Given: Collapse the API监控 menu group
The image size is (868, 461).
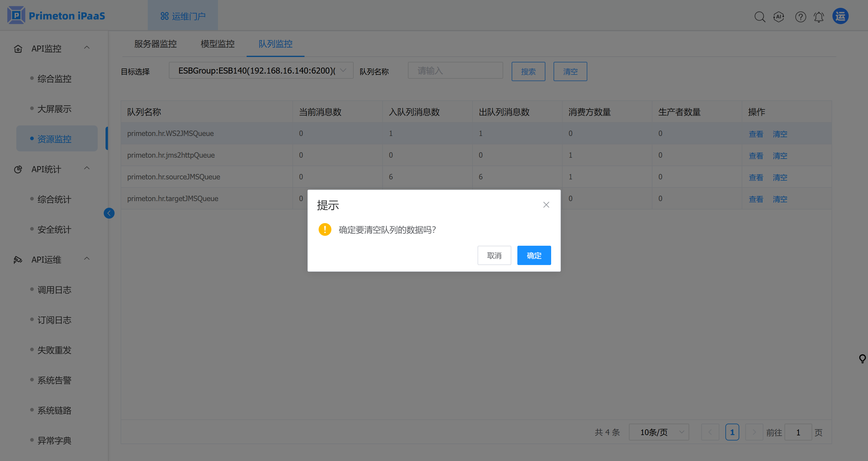Looking at the screenshot, I should point(87,48).
